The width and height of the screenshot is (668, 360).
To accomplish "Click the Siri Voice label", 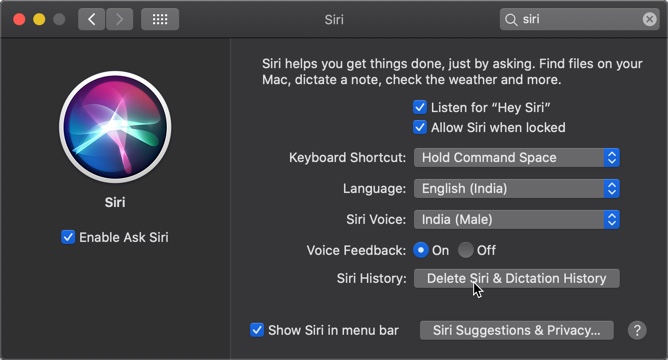I will pos(376,219).
